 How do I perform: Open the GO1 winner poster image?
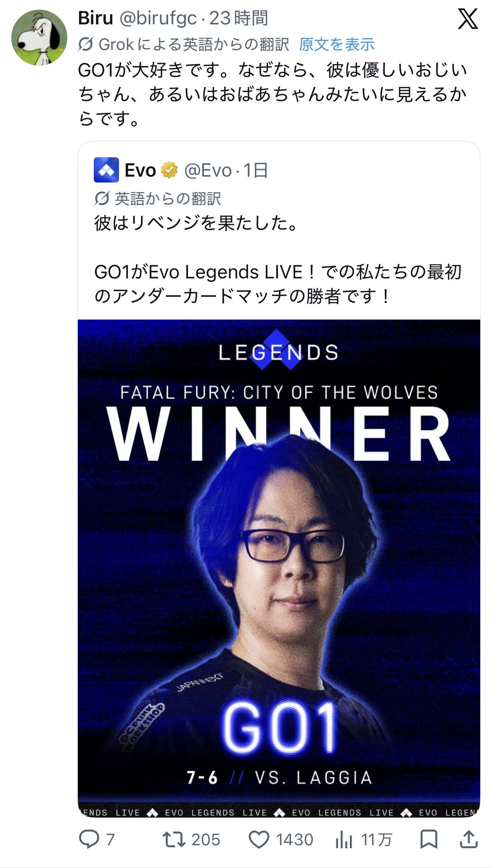click(x=279, y=569)
